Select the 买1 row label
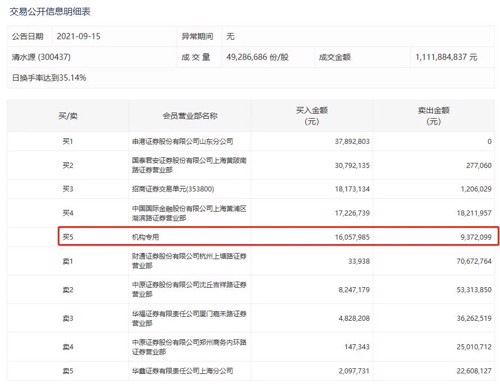 68,141
